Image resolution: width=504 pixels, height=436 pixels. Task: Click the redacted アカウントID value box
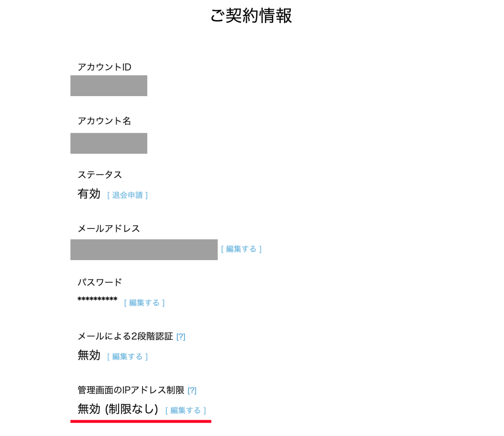click(109, 86)
